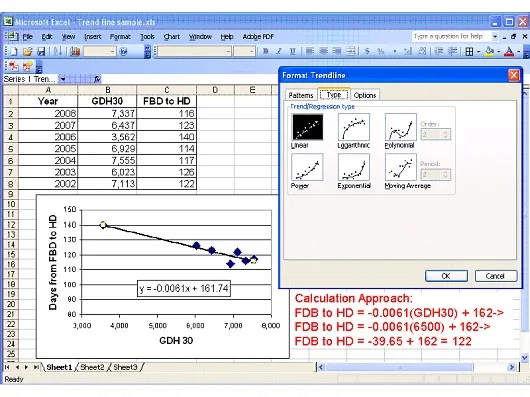This screenshot has height=397, width=530.
Task: Click the Increase Indent icon
Action: 452,51
